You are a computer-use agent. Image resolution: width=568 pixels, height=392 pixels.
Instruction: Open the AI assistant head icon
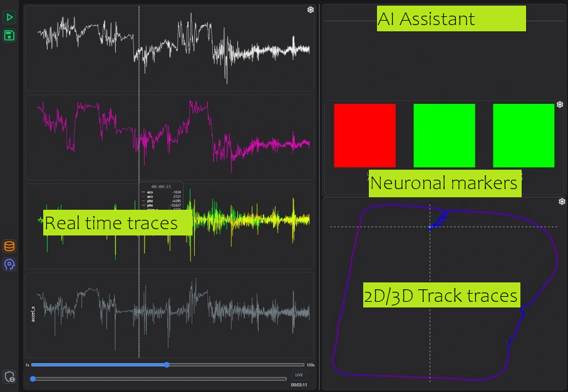click(x=9, y=264)
